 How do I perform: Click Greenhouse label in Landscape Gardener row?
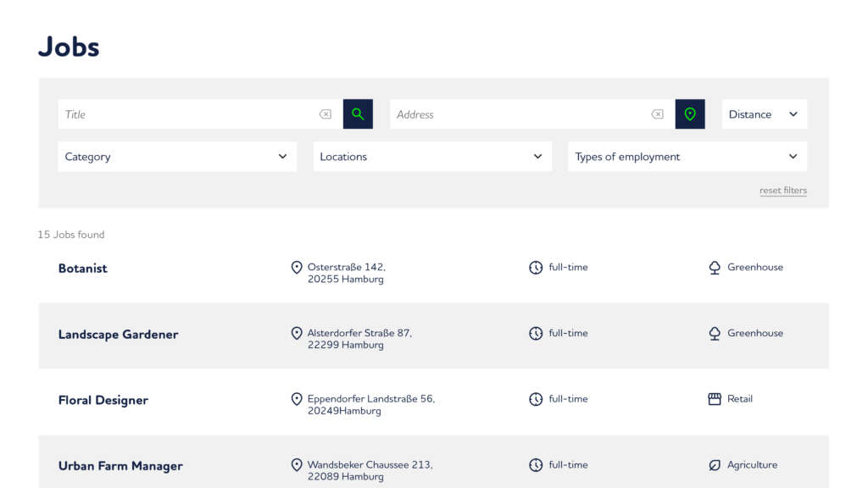755,333
